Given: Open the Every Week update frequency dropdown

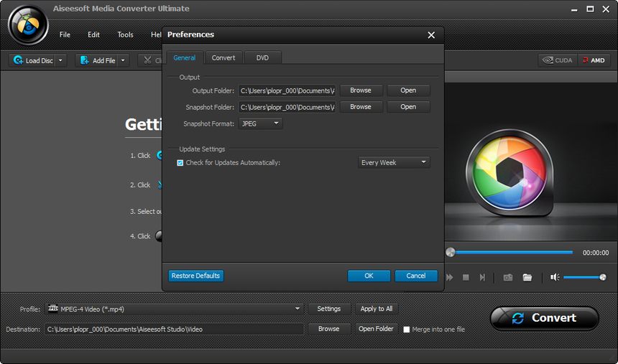Looking at the screenshot, I should [393, 162].
